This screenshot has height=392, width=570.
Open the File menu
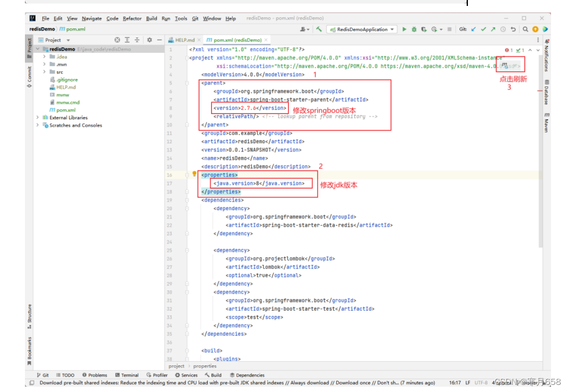tap(46, 18)
